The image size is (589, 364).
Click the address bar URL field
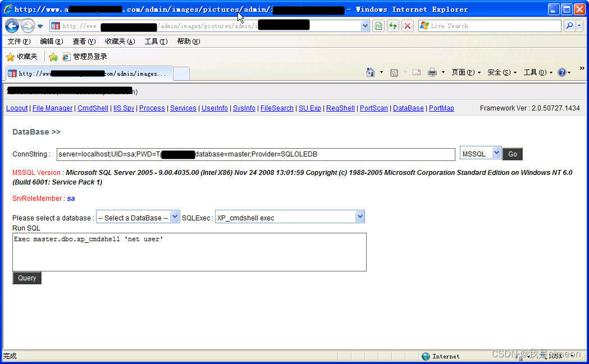pos(205,26)
